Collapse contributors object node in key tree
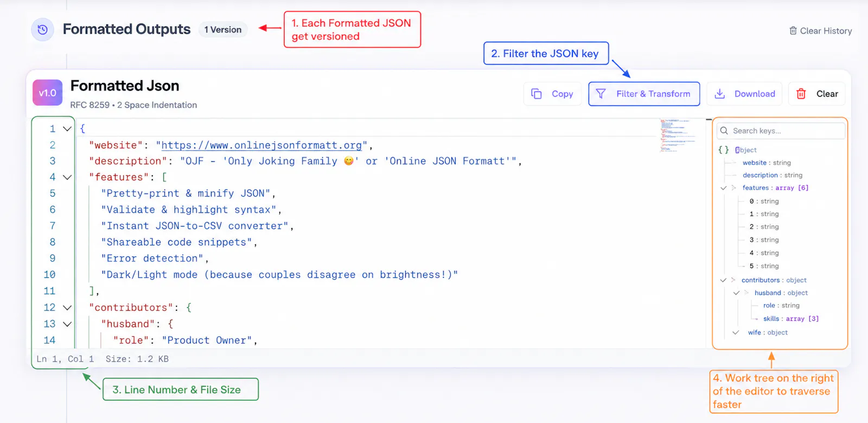This screenshot has height=423, width=868. point(723,280)
